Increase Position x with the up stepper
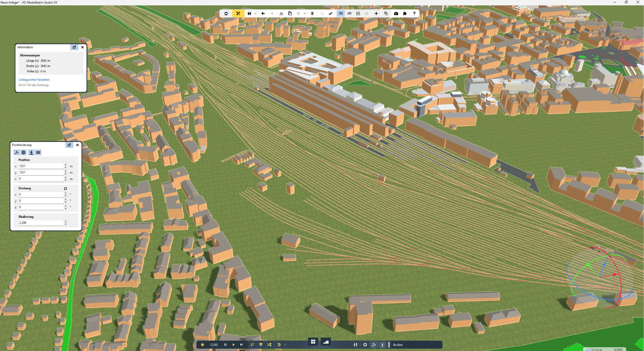The width and height of the screenshot is (644, 351). click(x=66, y=165)
